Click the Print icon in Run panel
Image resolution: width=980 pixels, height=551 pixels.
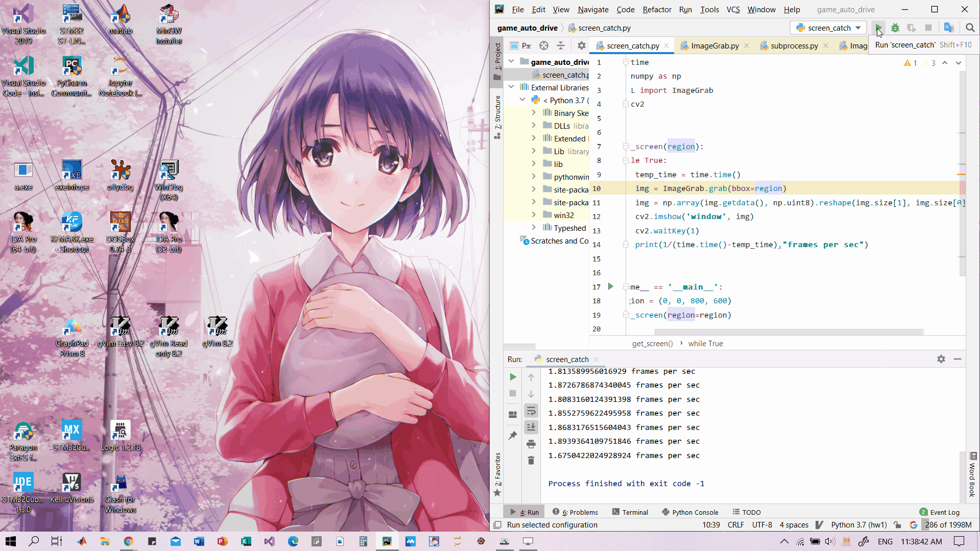(531, 444)
